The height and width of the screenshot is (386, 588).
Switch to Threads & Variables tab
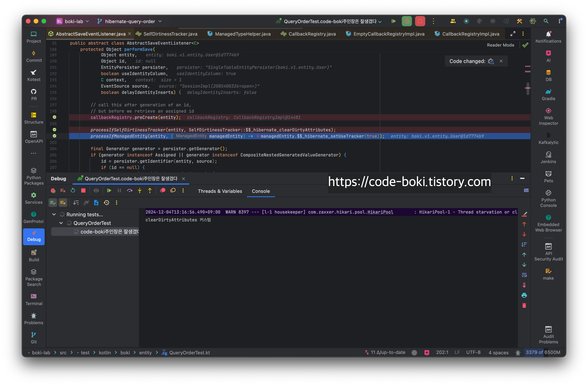pos(220,191)
